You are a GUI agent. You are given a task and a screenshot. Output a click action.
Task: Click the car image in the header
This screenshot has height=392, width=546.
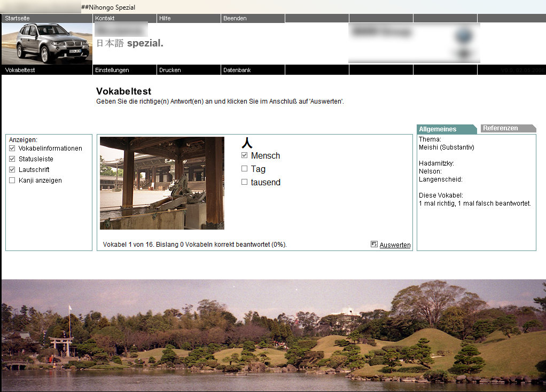point(47,43)
